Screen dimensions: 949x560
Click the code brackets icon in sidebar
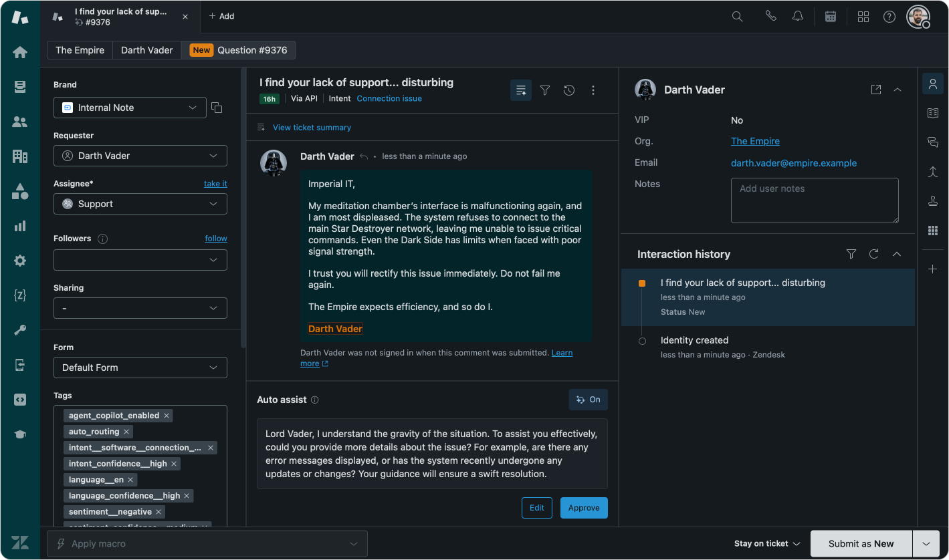[x=20, y=400]
